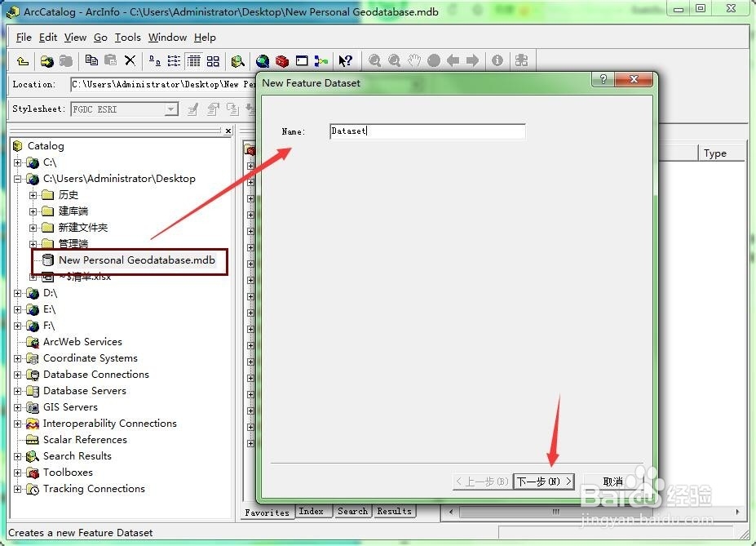
Task: Click the 取消 cancel button
Action: point(612,482)
